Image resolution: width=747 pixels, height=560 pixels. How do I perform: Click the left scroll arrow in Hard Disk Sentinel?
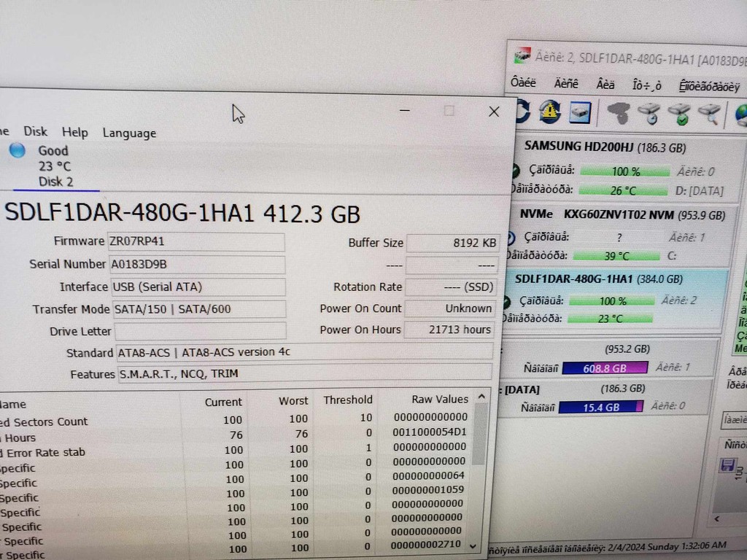tap(716, 519)
